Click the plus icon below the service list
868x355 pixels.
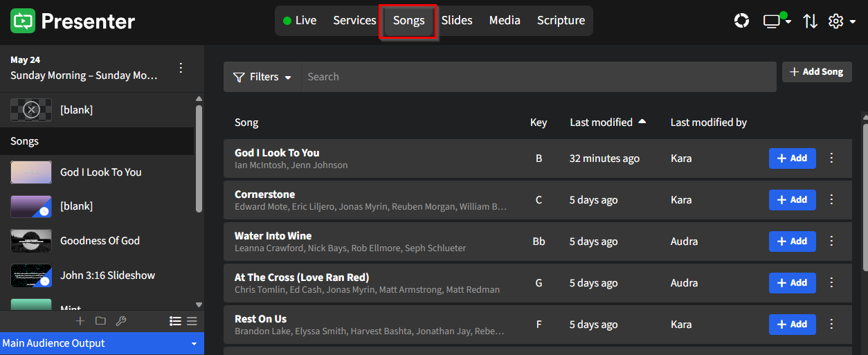coord(80,321)
